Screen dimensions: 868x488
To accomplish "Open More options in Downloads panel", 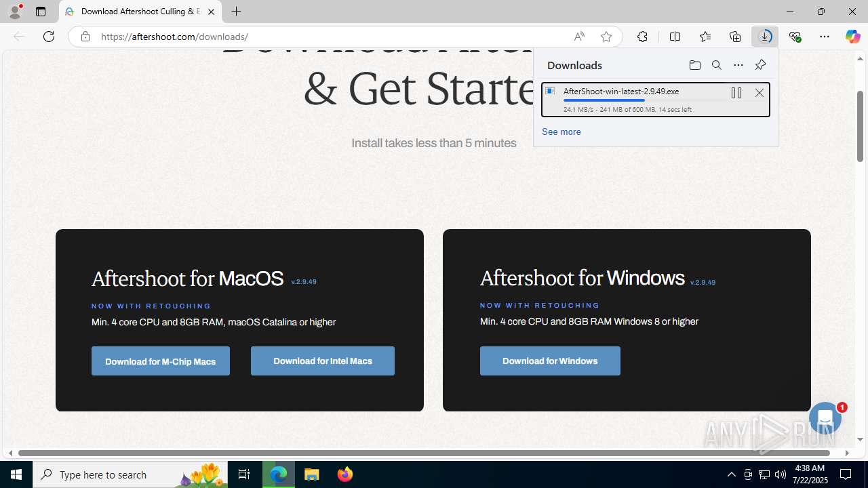I will [x=738, y=65].
